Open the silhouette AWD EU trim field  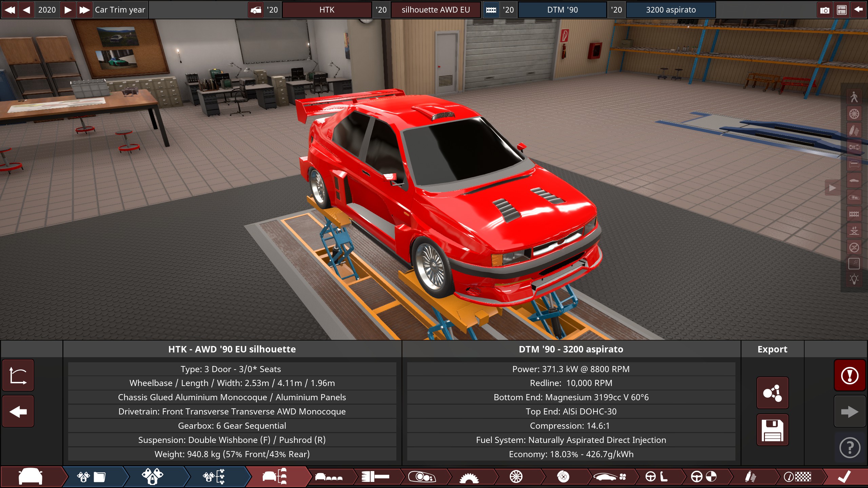[436, 9]
